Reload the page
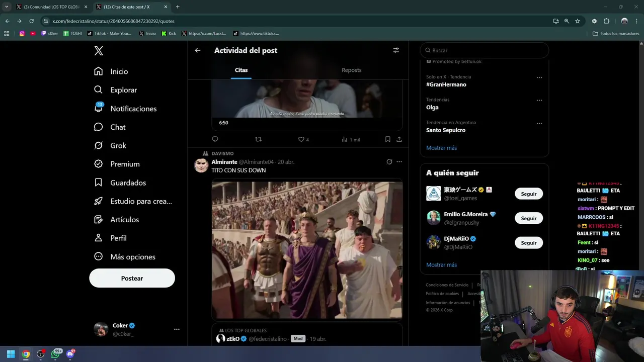The image size is (644, 362). (31, 21)
